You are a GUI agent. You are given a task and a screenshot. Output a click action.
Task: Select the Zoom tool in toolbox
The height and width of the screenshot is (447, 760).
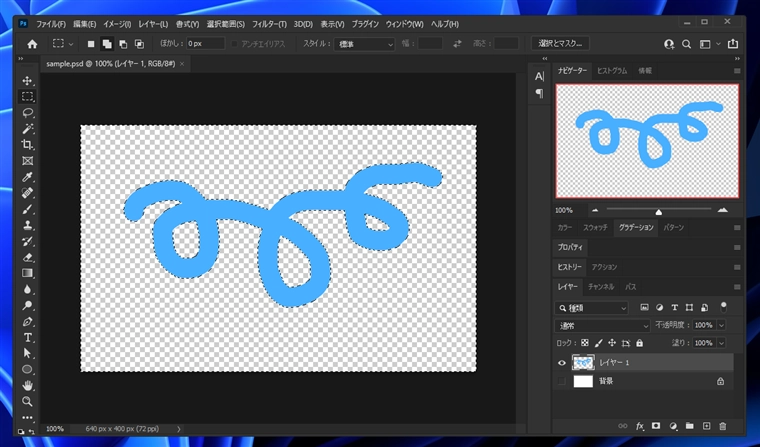[27, 401]
